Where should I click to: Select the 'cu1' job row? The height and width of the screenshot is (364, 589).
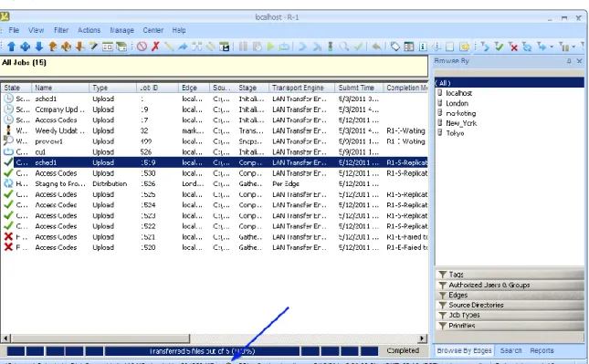pos(214,152)
